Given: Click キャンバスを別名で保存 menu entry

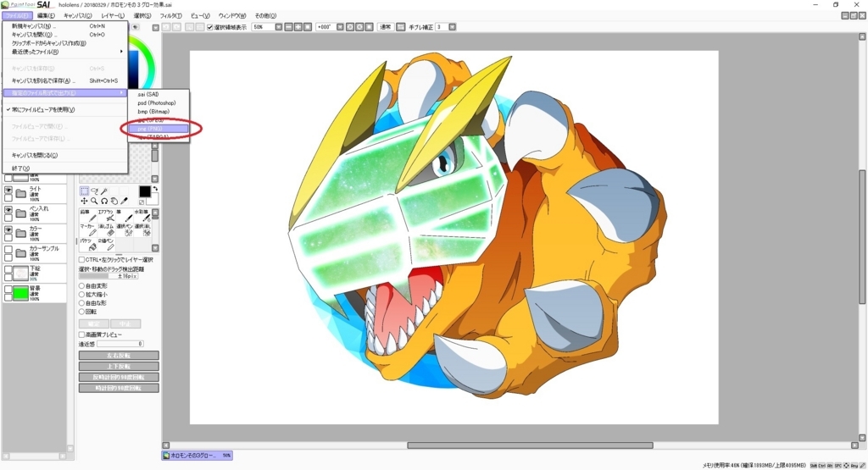Looking at the screenshot, I should [x=65, y=80].
